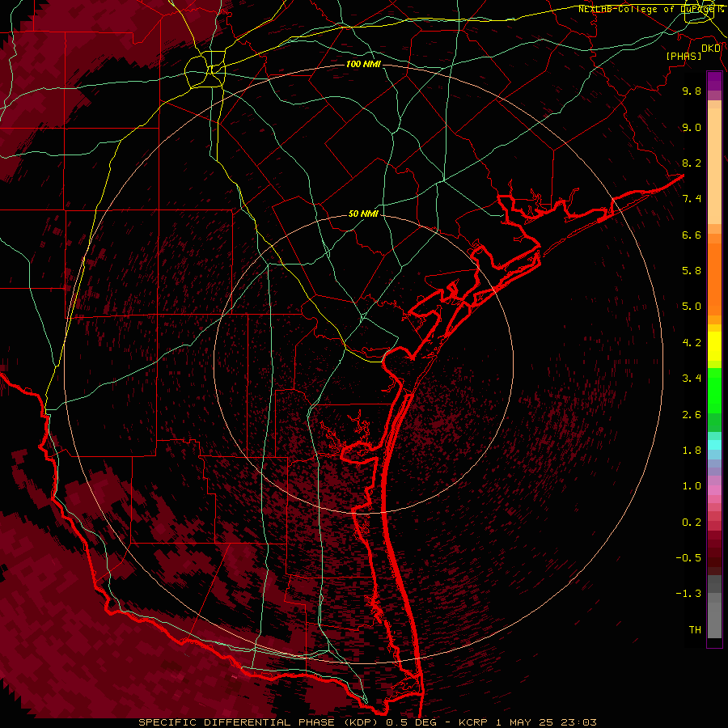Click the 9.0 value on the color scale
Image resolution: width=728 pixels, height=728 pixels.
click(x=692, y=128)
